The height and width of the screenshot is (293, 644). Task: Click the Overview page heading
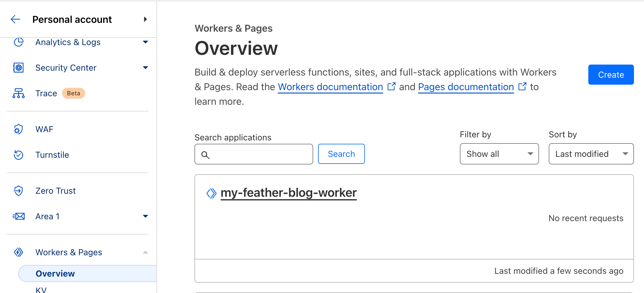[x=236, y=48]
